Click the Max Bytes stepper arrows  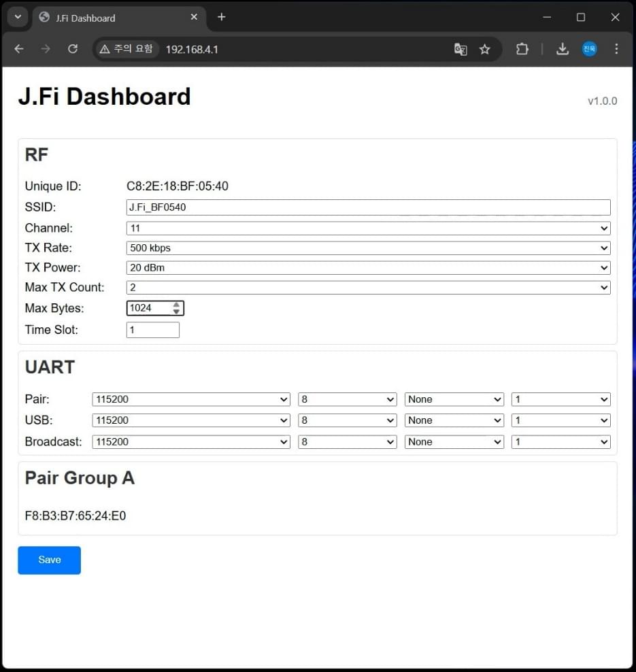(176, 308)
